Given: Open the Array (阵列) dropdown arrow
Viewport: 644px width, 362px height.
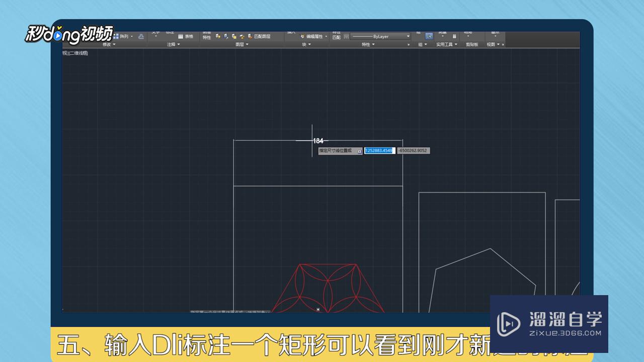Looking at the screenshot, I should click(132, 36).
